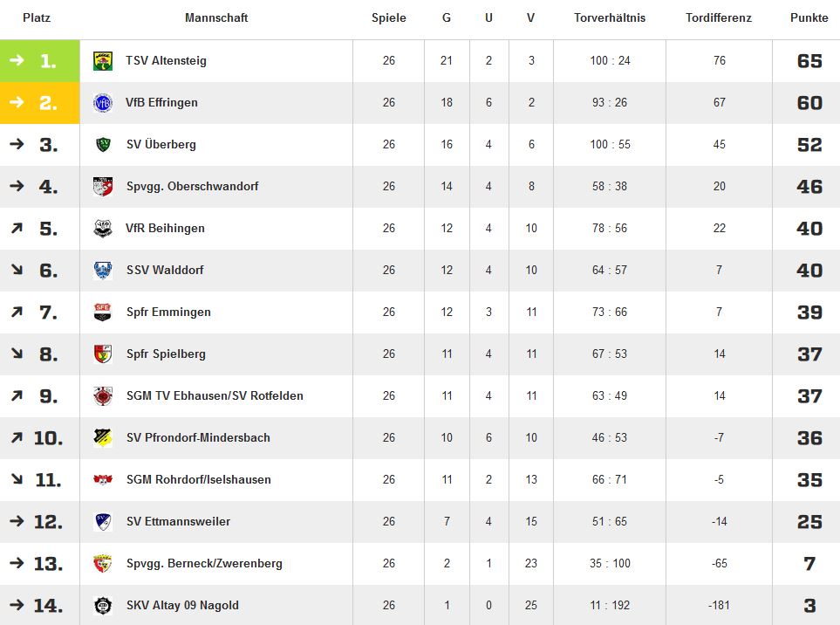The image size is (840, 625).
Task: Select the SKV Altay 09 Nagold logo
Action: click(103, 606)
